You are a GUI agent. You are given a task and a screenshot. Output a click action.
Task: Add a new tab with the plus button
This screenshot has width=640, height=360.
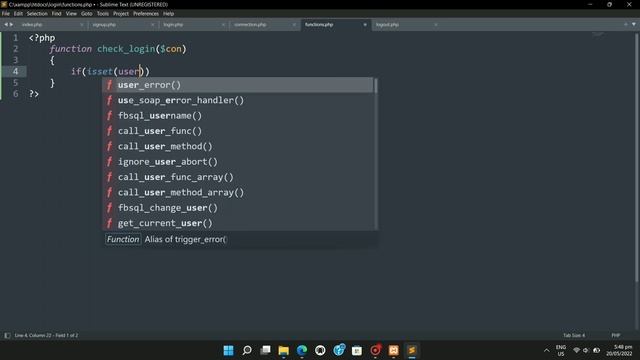click(x=625, y=24)
